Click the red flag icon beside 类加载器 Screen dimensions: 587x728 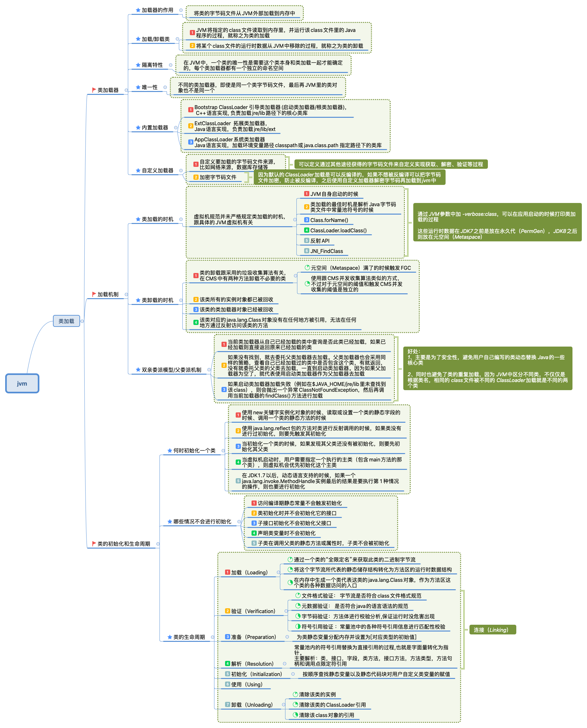tap(94, 90)
